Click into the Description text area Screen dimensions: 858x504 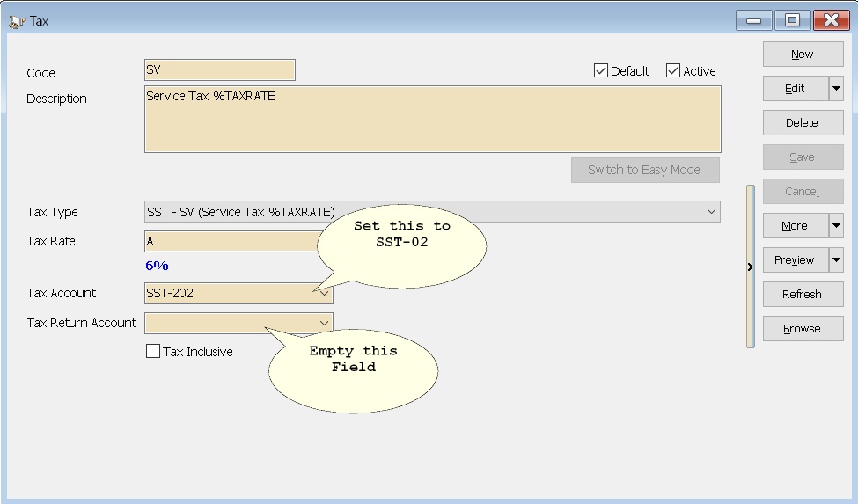pyautogui.click(x=432, y=119)
